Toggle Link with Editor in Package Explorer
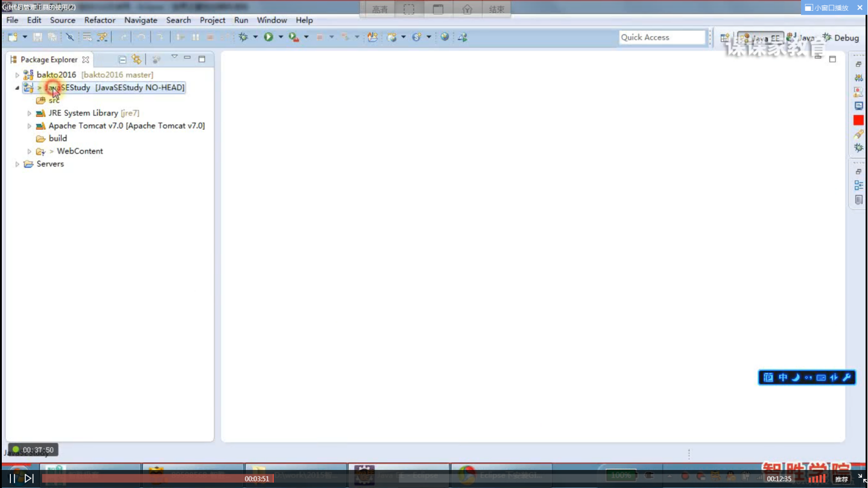Screen dimensions: 868x488 tap(137, 60)
